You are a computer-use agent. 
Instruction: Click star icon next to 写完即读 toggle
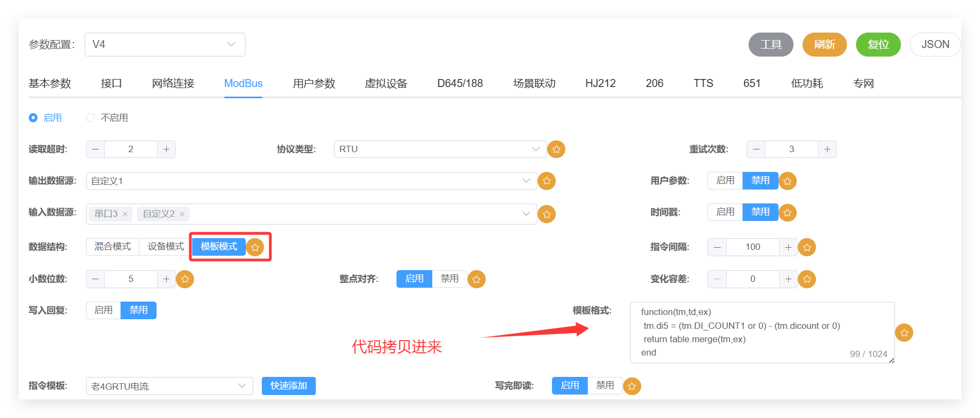pos(632,386)
